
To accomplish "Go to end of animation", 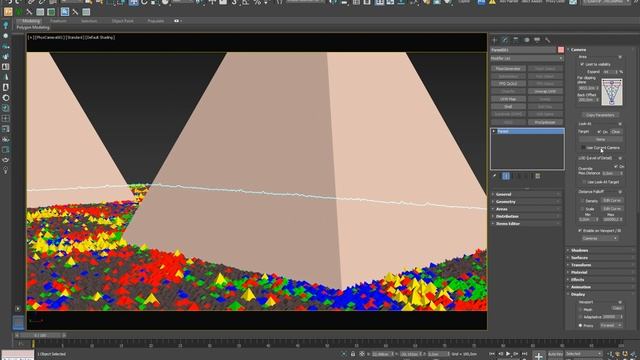I will pos(524,354).
